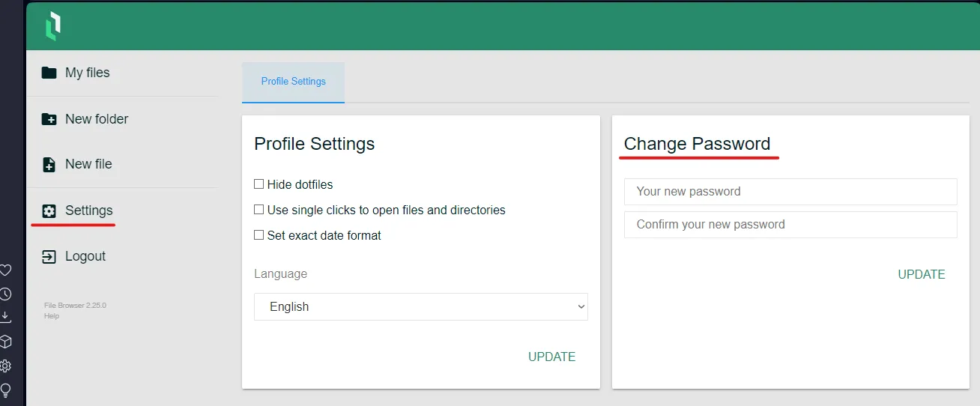
Task: Enable the Hide dotfiles checkbox
Action: tap(258, 184)
